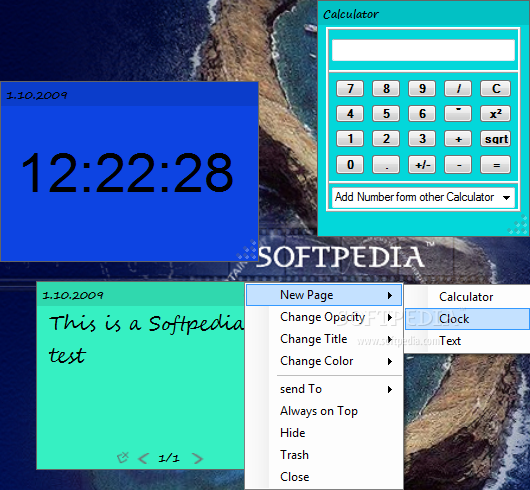Expand Change Opacity submenu
This screenshot has width=530, height=490.
(x=324, y=317)
